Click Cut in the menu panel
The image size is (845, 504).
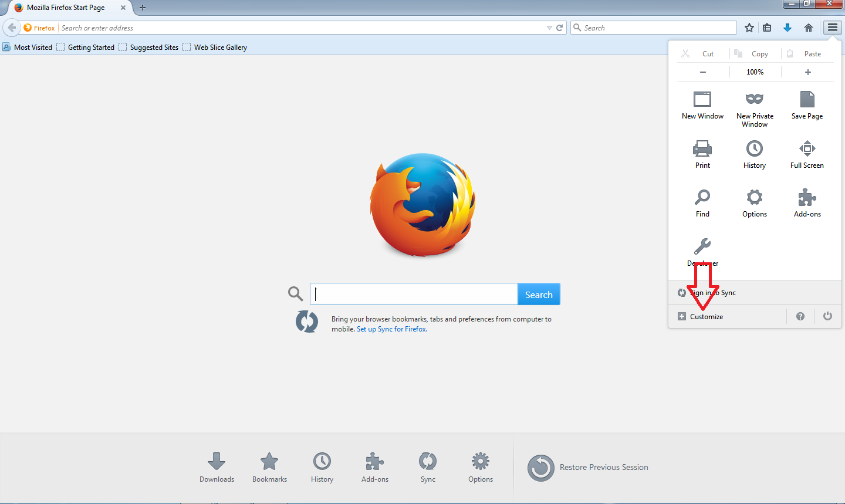(698, 53)
